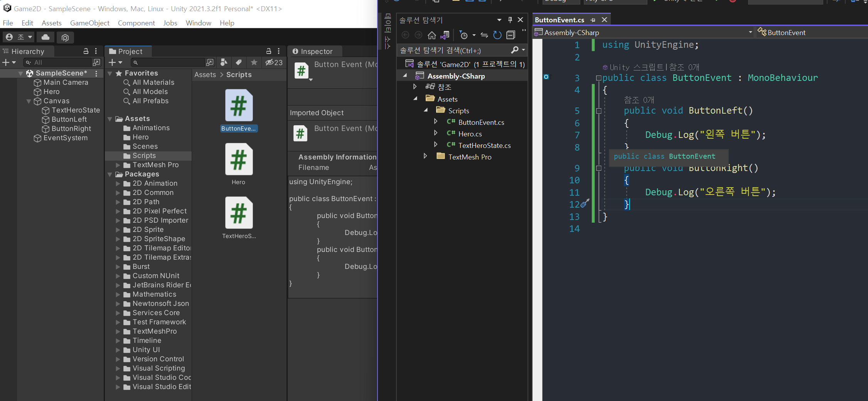Open the Unity account menu
This screenshot has width=868, height=401.
pyautogui.click(x=19, y=37)
